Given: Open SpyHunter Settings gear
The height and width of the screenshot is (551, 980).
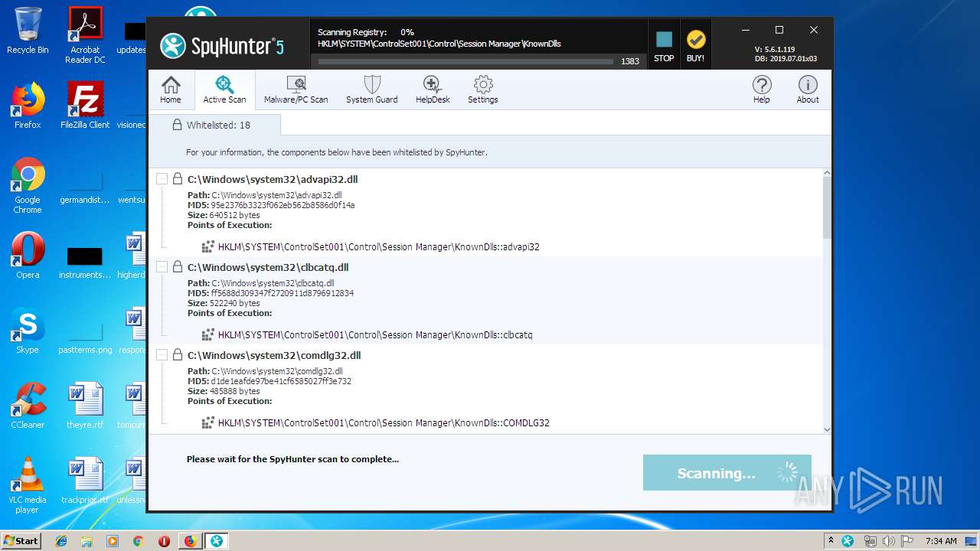Looking at the screenshot, I should point(482,90).
